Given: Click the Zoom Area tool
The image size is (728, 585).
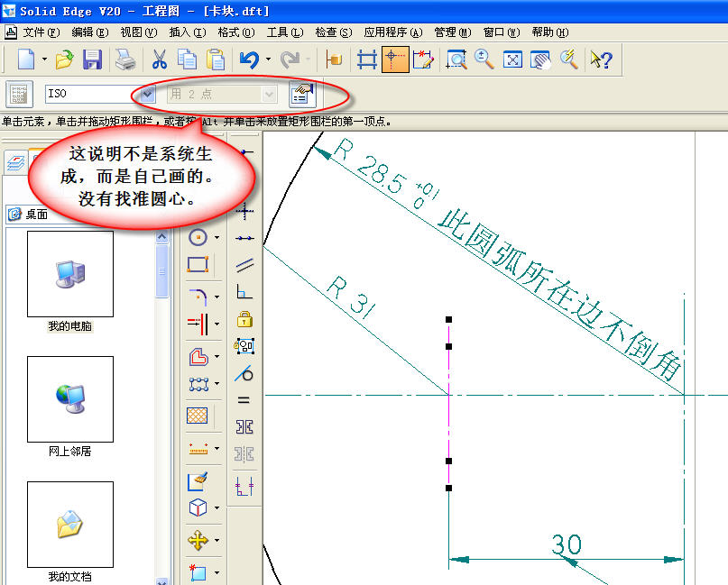Looking at the screenshot, I should tap(456, 59).
